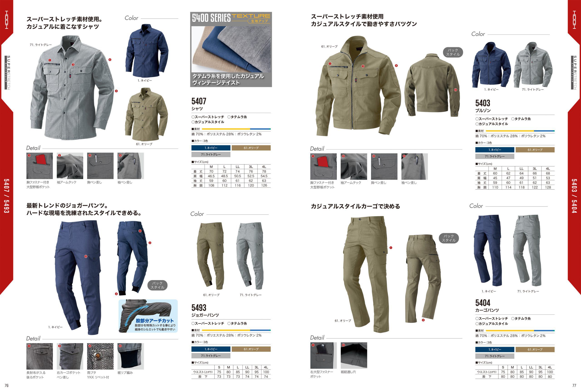Click the バックスタイル label beside the jogger pants
Screen dimensions: 581x392
(x=157, y=285)
